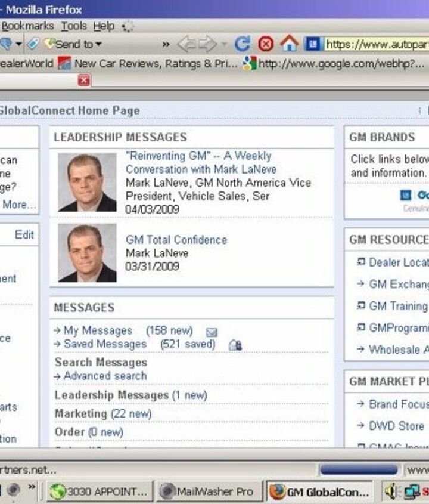Open the Tools menu
This screenshot has height=504, width=429.
[x=74, y=26]
